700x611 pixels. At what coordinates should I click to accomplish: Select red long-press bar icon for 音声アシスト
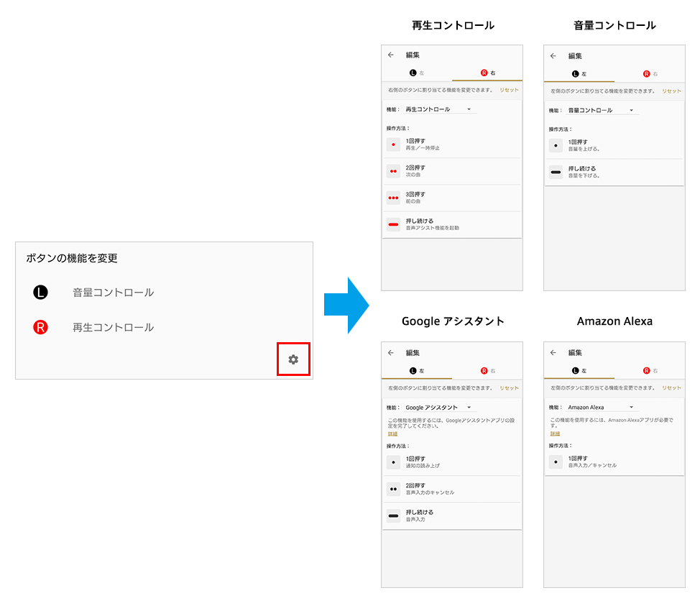point(393,224)
